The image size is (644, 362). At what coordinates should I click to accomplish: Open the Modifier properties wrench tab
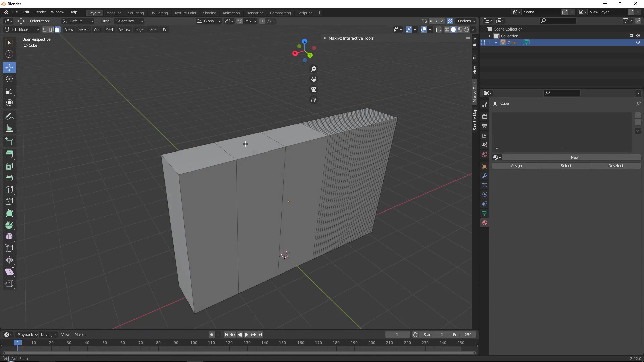484,176
